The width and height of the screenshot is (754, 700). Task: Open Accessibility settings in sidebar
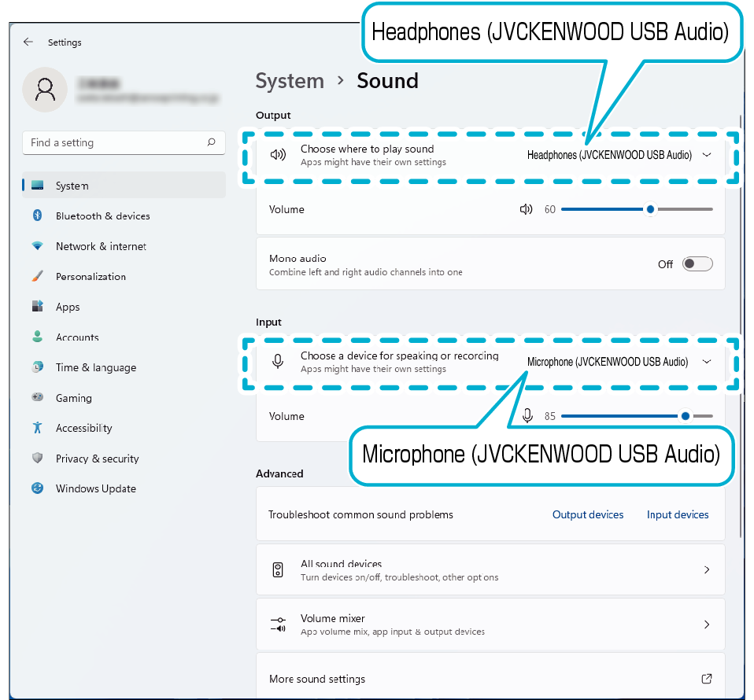click(83, 428)
